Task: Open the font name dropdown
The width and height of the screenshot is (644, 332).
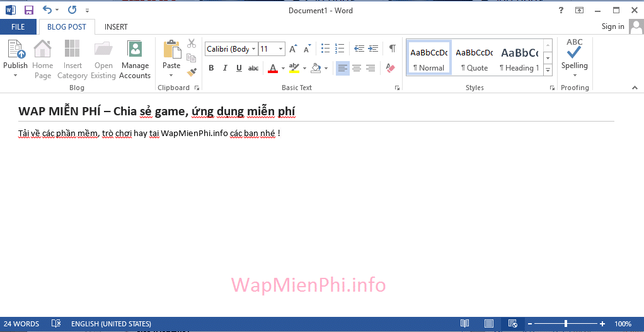Action: (x=254, y=49)
